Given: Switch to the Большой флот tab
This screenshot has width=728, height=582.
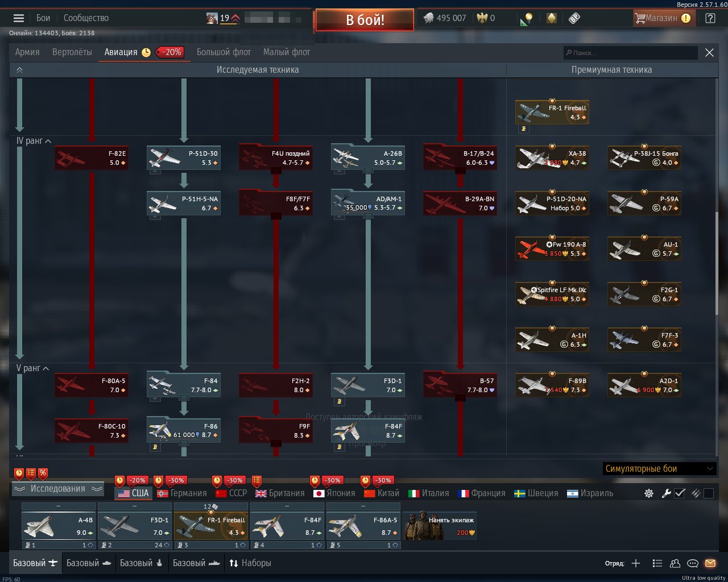Looking at the screenshot, I should point(224,52).
